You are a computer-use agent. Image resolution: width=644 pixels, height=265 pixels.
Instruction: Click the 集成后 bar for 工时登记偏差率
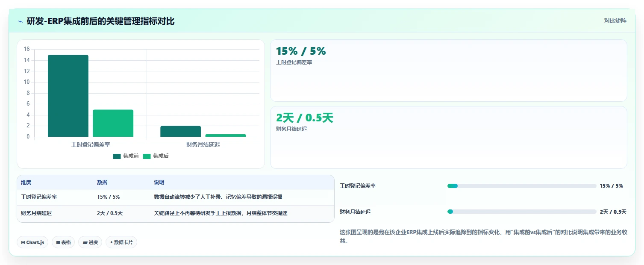(x=113, y=123)
